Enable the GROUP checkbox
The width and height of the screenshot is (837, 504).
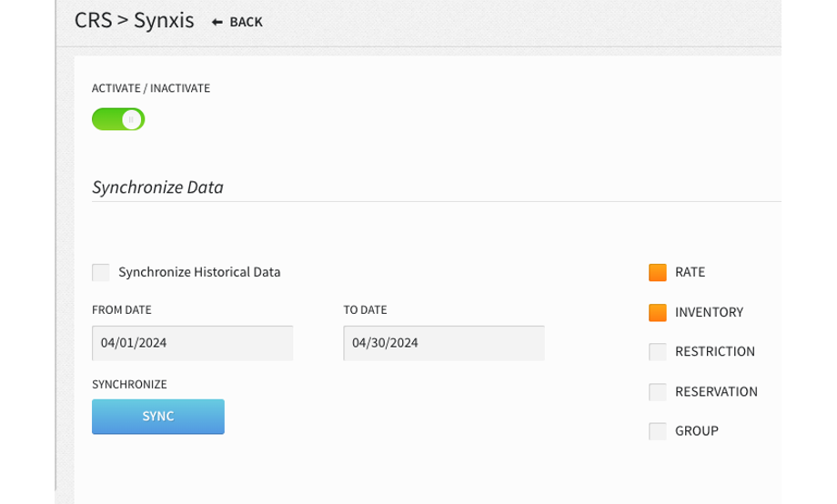658,431
